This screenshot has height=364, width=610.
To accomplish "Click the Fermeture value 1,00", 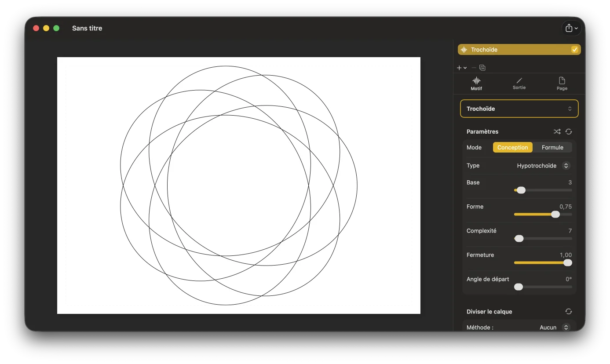I will click(x=566, y=255).
